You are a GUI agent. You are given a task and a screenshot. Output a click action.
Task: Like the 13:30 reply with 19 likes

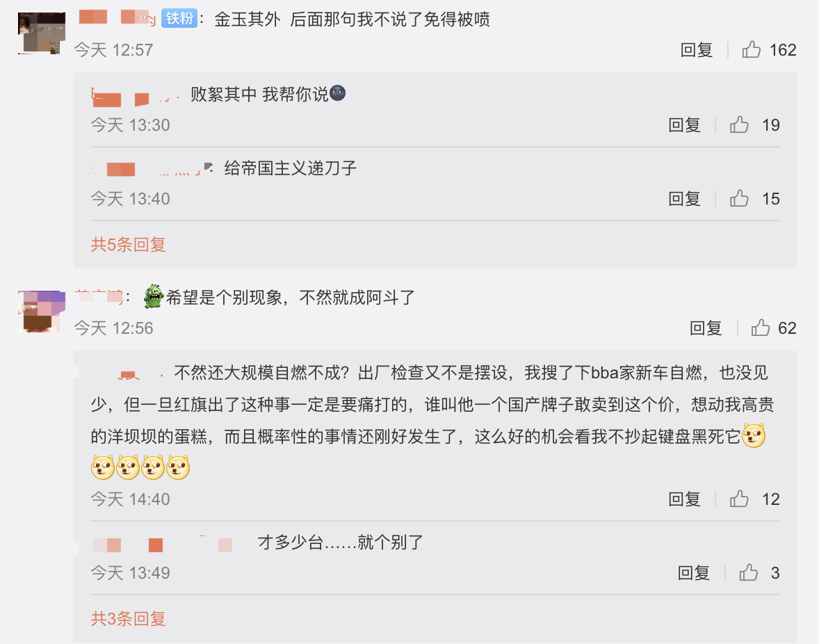click(739, 124)
